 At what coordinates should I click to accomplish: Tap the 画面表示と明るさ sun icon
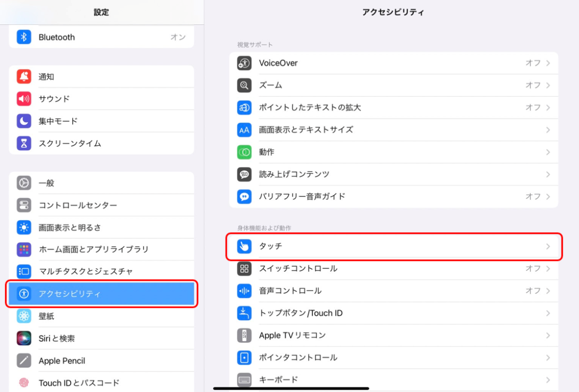coord(24,228)
